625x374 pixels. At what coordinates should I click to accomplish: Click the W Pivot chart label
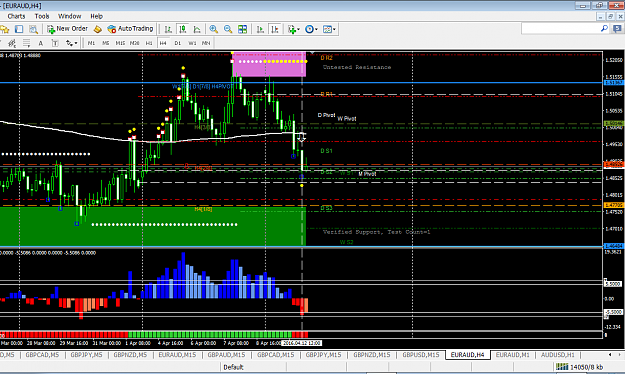(x=346, y=118)
